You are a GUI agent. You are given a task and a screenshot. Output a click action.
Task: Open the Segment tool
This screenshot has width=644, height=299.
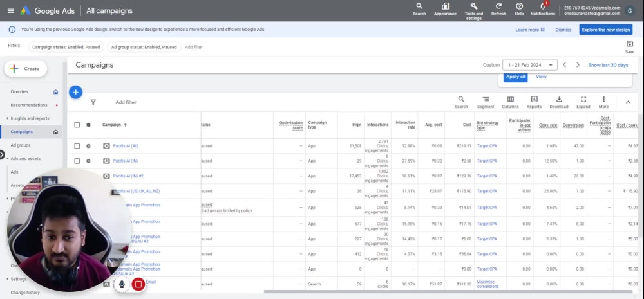[x=486, y=102]
